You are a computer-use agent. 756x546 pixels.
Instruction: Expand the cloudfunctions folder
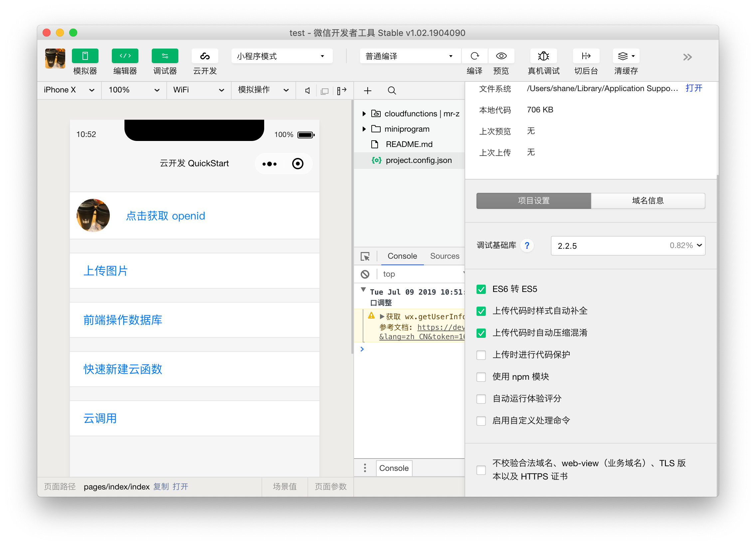pyautogui.click(x=364, y=114)
